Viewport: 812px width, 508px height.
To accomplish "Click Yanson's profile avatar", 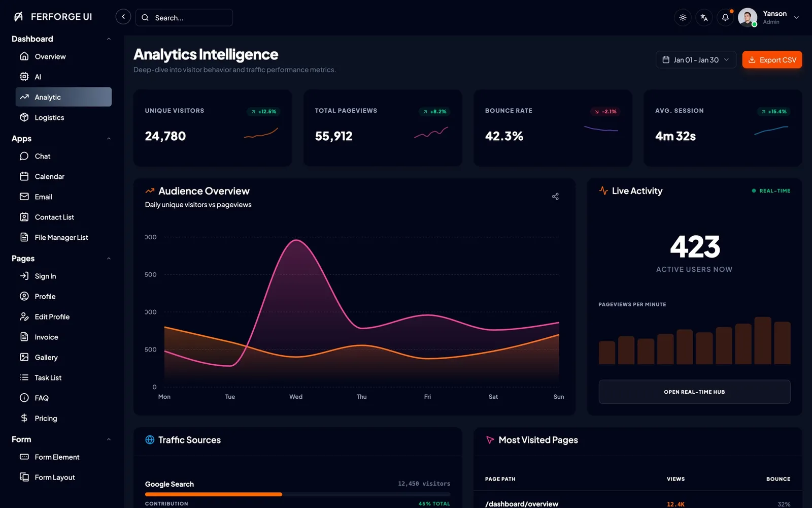I will (x=748, y=18).
